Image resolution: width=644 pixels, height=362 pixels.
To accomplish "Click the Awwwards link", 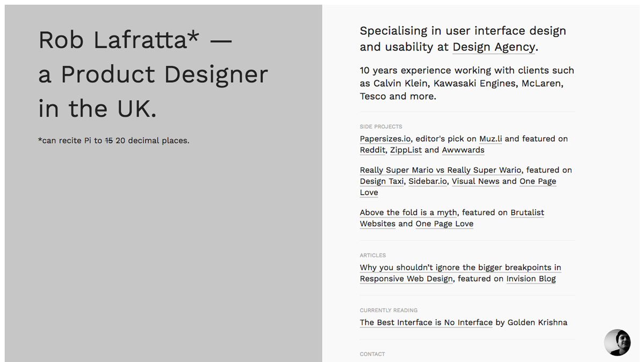I will pyautogui.click(x=463, y=150).
